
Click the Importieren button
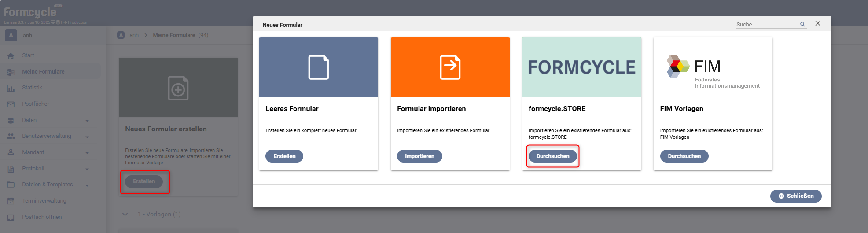tap(419, 156)
